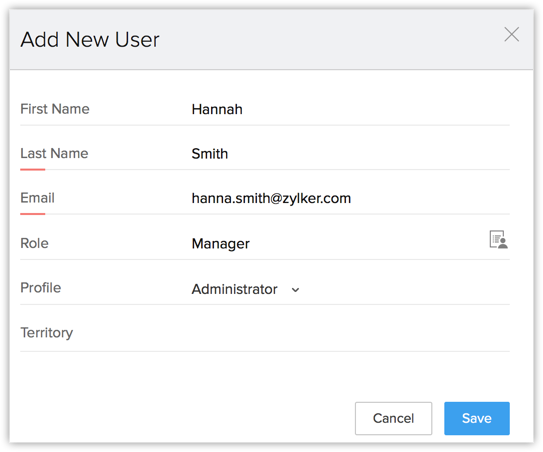Image resolution: width=543 pixels, height=452 pixels.
Task: Click the Add New User title
Action: point(90,39)
